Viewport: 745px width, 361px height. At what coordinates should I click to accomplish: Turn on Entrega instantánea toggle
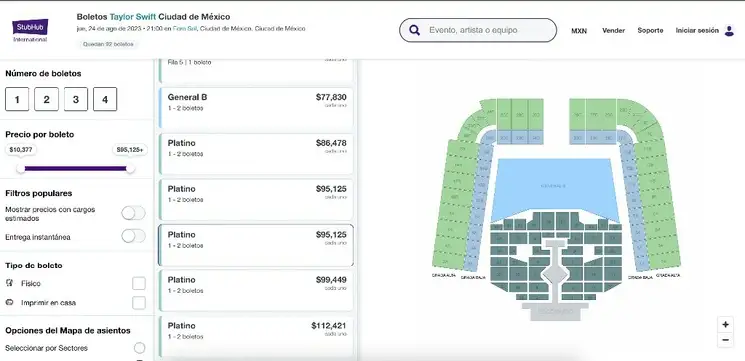pyautogui.click(x=134, y=236)
